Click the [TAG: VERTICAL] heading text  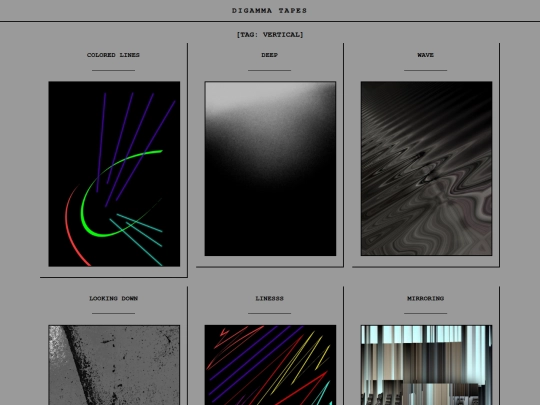click(x=270, y=34)
